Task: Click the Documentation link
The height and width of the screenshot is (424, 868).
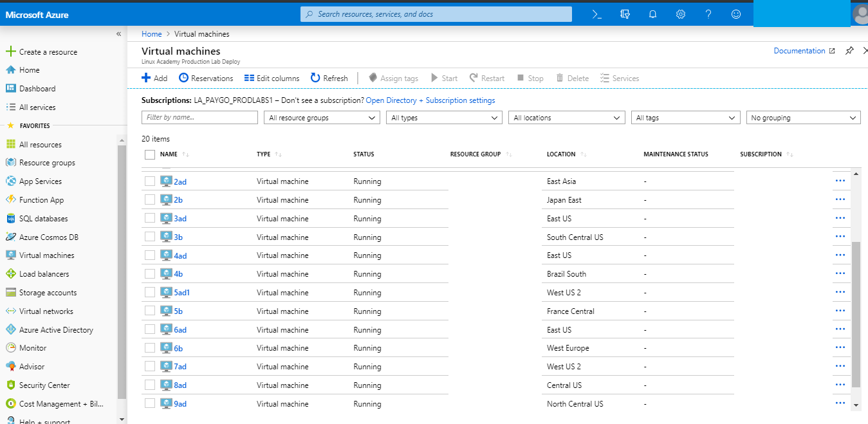Action: point(799,51)
